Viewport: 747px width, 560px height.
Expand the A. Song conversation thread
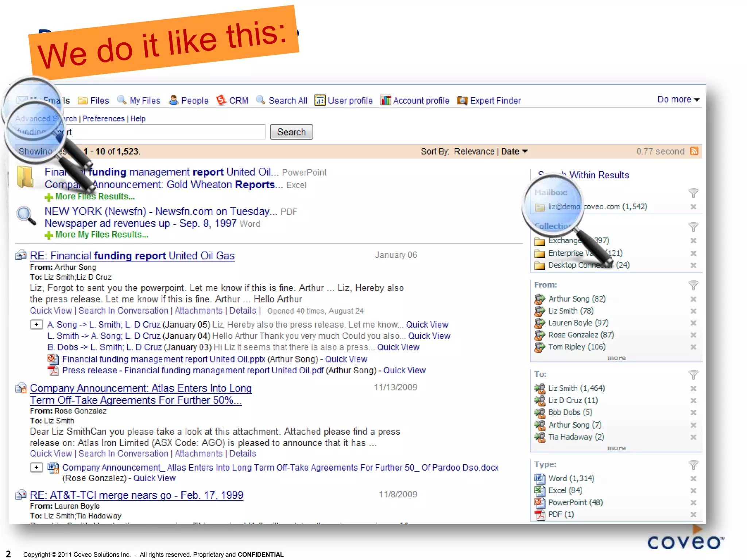pos(36,324)
